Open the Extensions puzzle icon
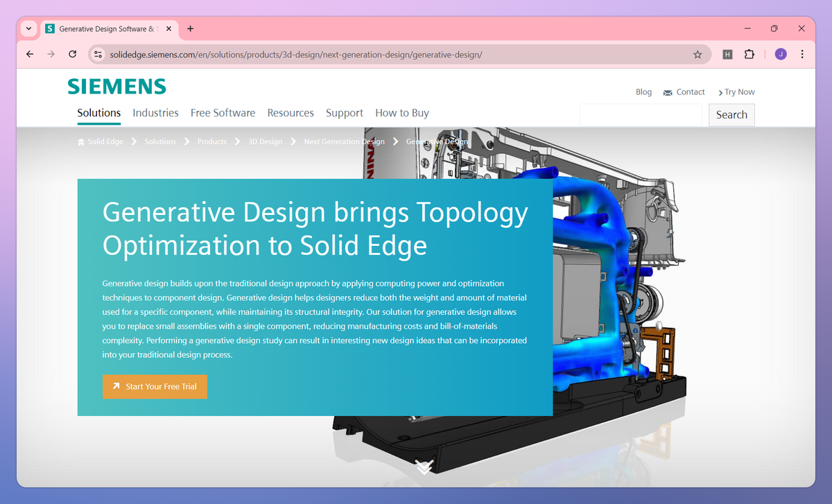The height and width of the screenshot is (504, 832). (x=749, y=54)
